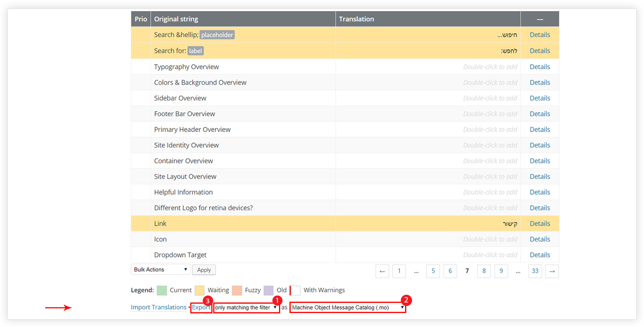Click the dash icon in table header
Screen dimensions: 644x327
(540, 19)
